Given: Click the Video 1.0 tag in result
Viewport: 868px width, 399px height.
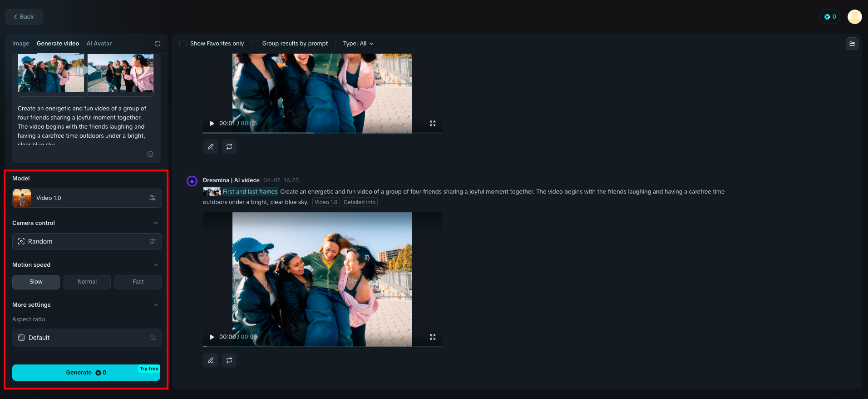Looking at the screenshot, I should (x=326, y=202).
